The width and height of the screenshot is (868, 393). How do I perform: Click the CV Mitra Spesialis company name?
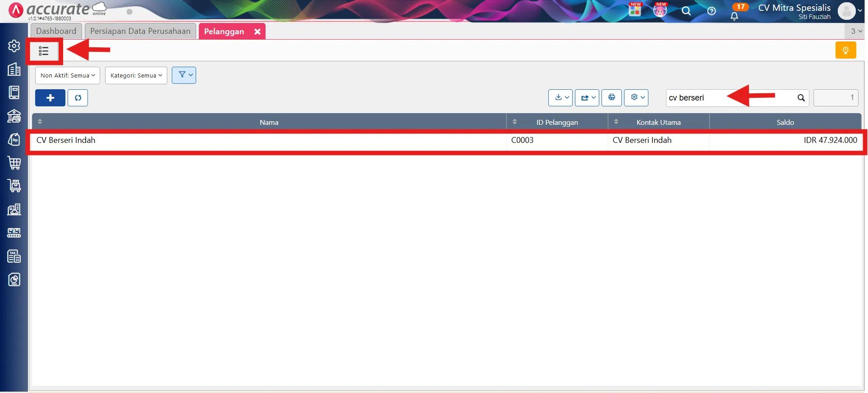(794, 8)
